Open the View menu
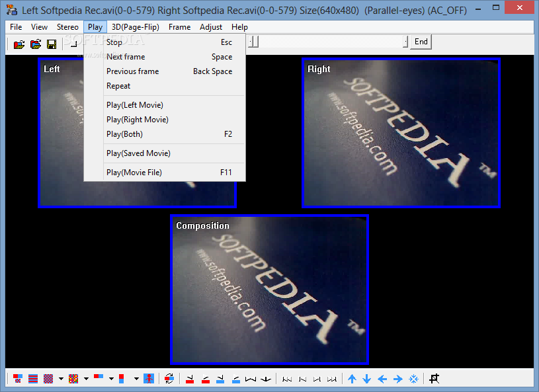The width and height of the screenshot is (539, 392). (39, 27)
